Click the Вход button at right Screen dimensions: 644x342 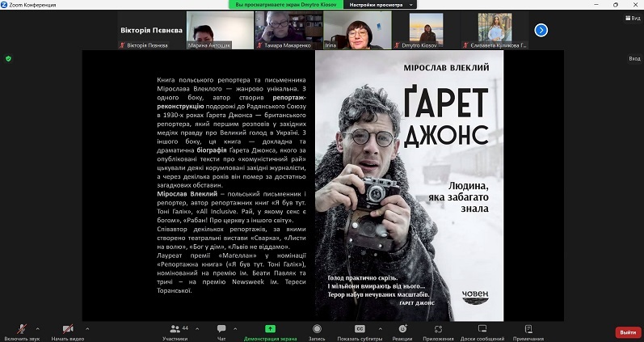[x=634, y=59]
